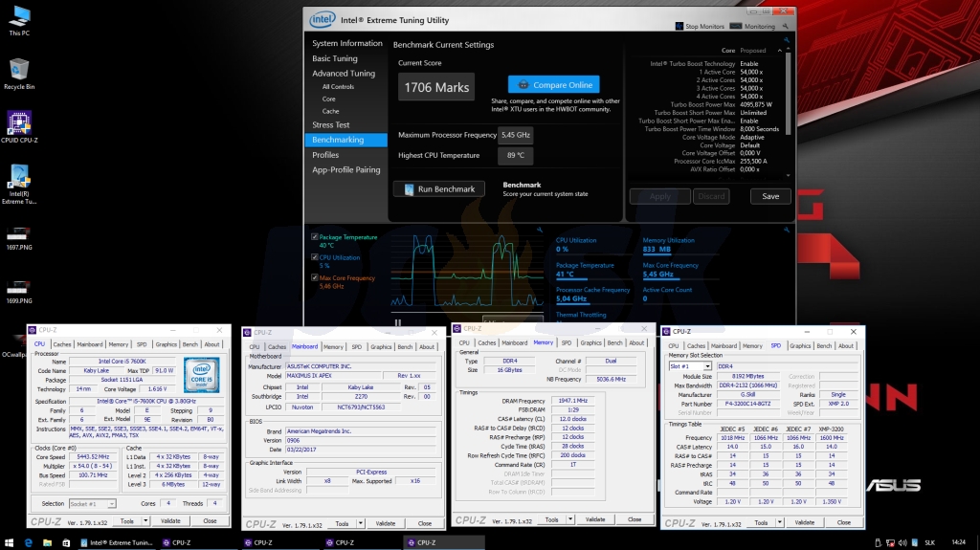This screenshot has width=980, height=550.
Task: Switch to Memory tab in CPU-Z SPD window
Action: pos(752,345)
